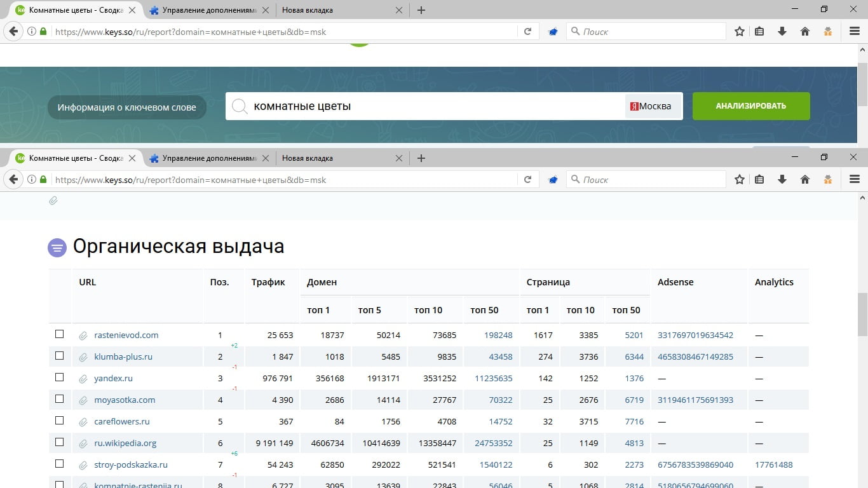Show the bookmarks list in the АНАЛИЗИРОВАТЬ window
Screen dimensions: 868x488
click(x=759, y=31)
